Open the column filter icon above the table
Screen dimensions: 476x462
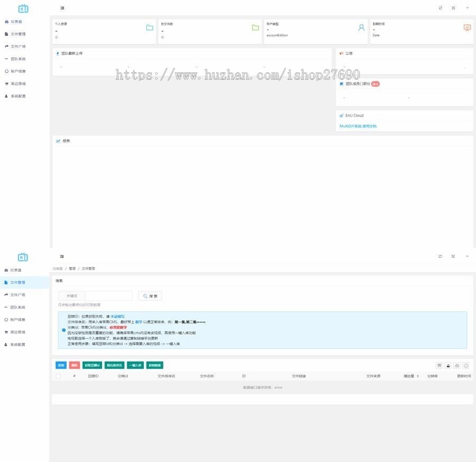[x=439, y=366]
